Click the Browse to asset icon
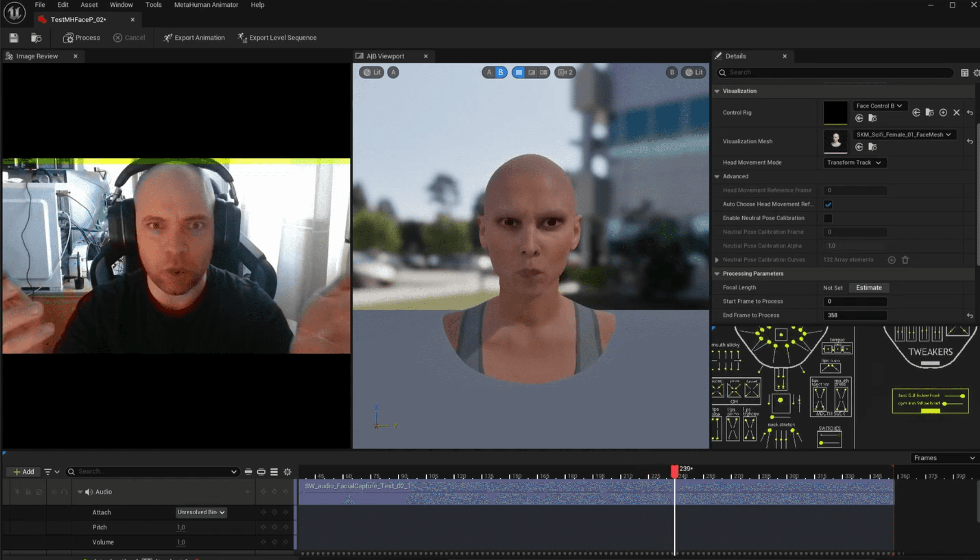Screen dimensions: 980x560 36,38
